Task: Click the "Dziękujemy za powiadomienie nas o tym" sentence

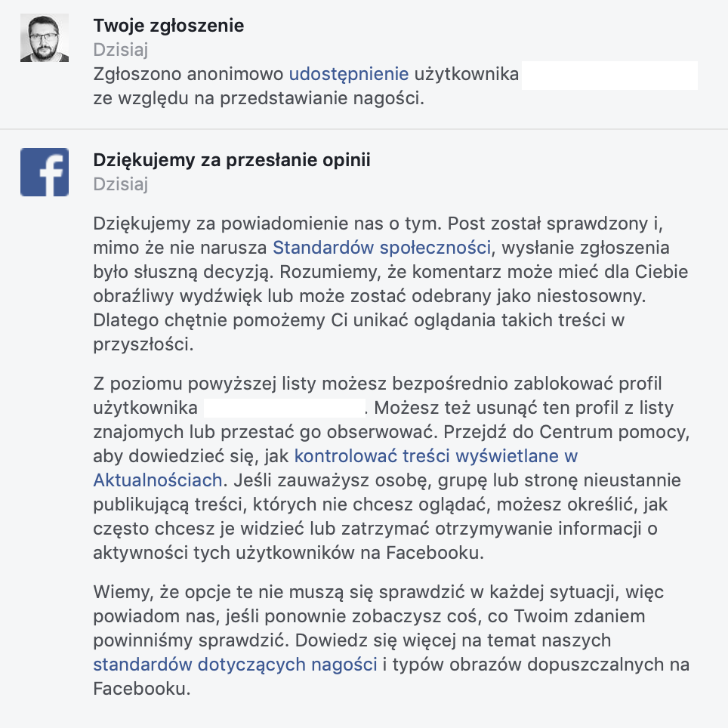Action: (x=267, y=224)
